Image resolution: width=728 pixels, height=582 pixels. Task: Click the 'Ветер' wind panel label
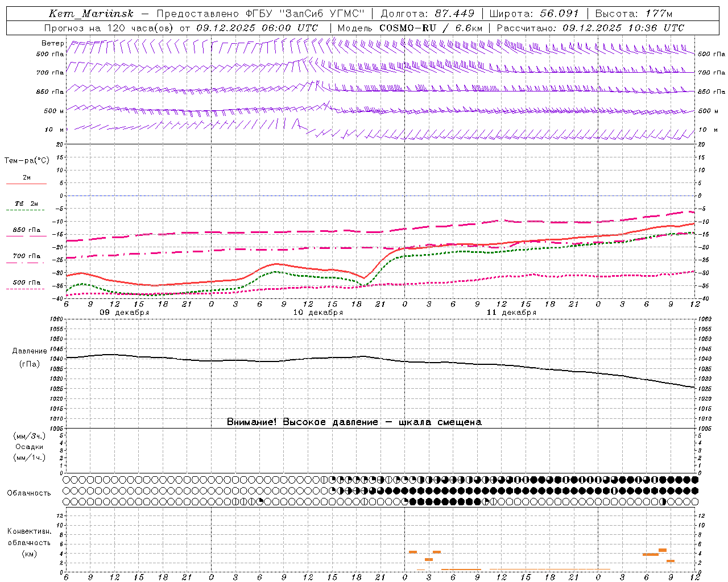pos(52,43)
